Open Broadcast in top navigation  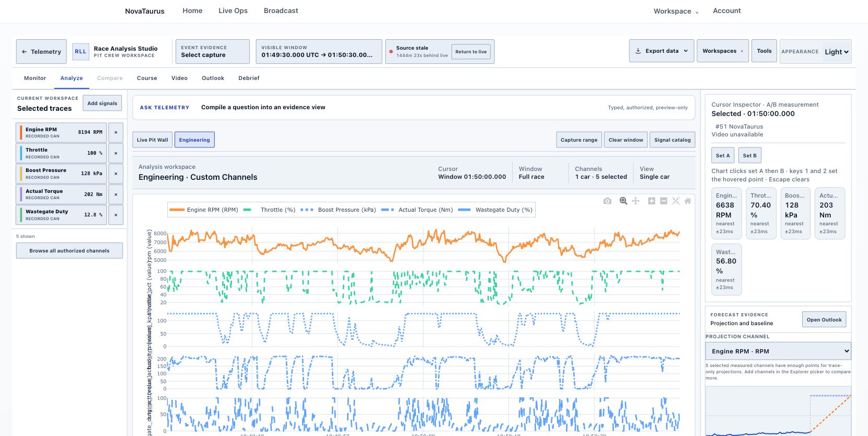click(281, 10)
